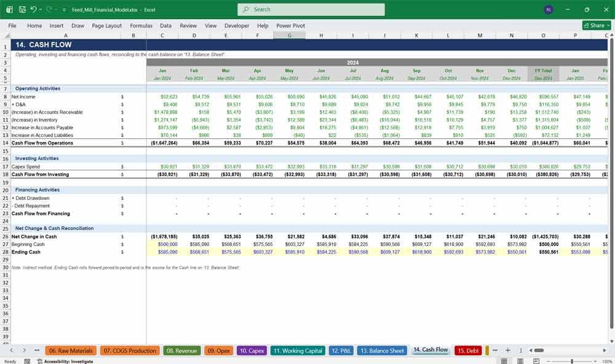Image resolution: width=615 pixels, height=364 pixels.
Task: Select the FY Total column heading
Action: point(543,71)
